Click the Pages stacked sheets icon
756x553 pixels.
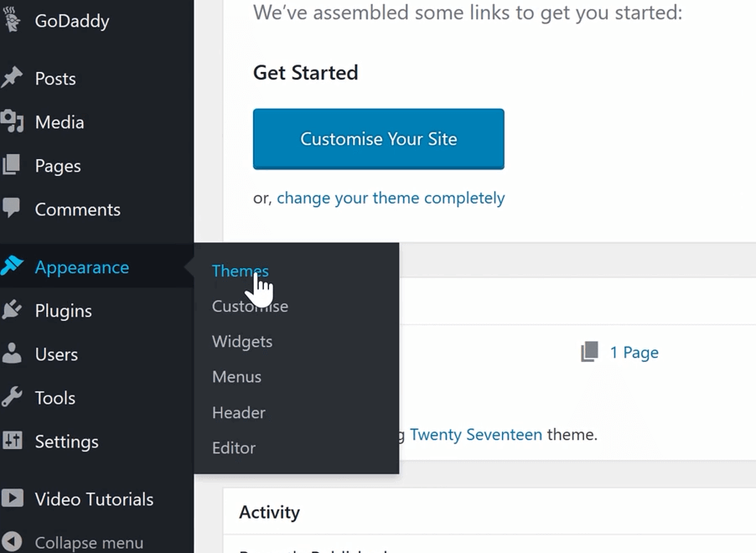click(12, 165)
